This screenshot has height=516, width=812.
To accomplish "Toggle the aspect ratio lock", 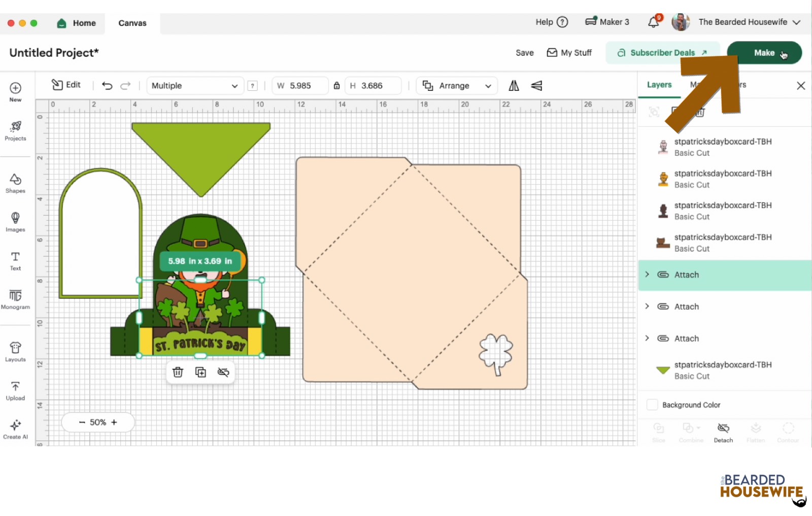I will [336, 86].
